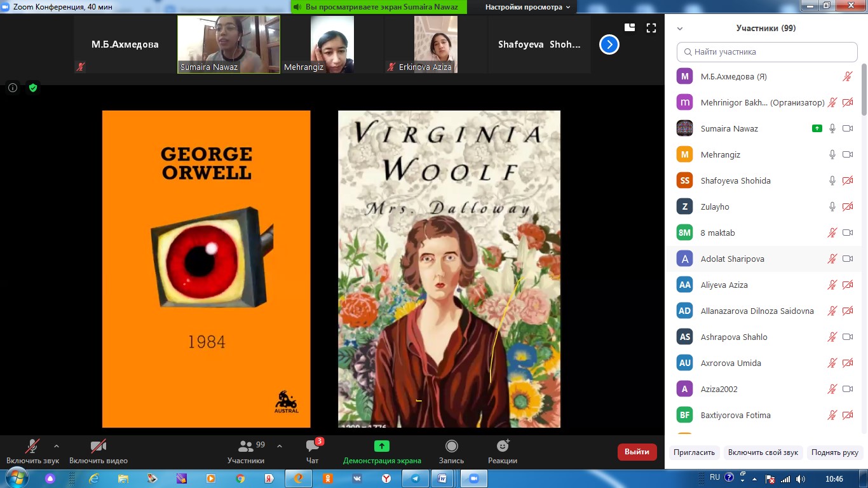The width and height of the screenshot is (868, 488).
Task: Click the meeting info icon
Action: [13, 88]
